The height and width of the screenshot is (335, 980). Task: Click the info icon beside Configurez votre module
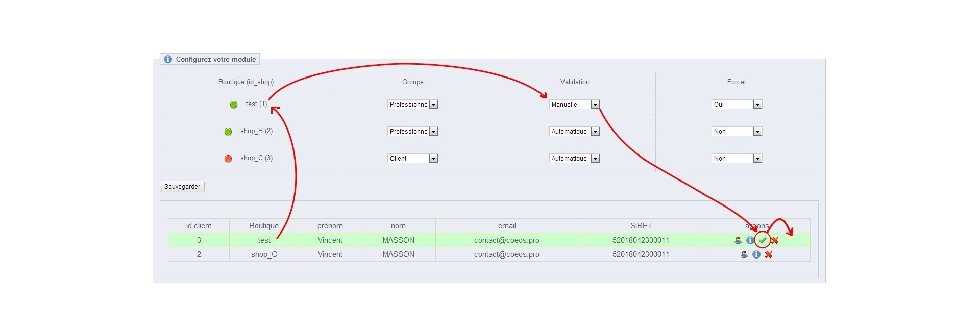pos(167,59)
